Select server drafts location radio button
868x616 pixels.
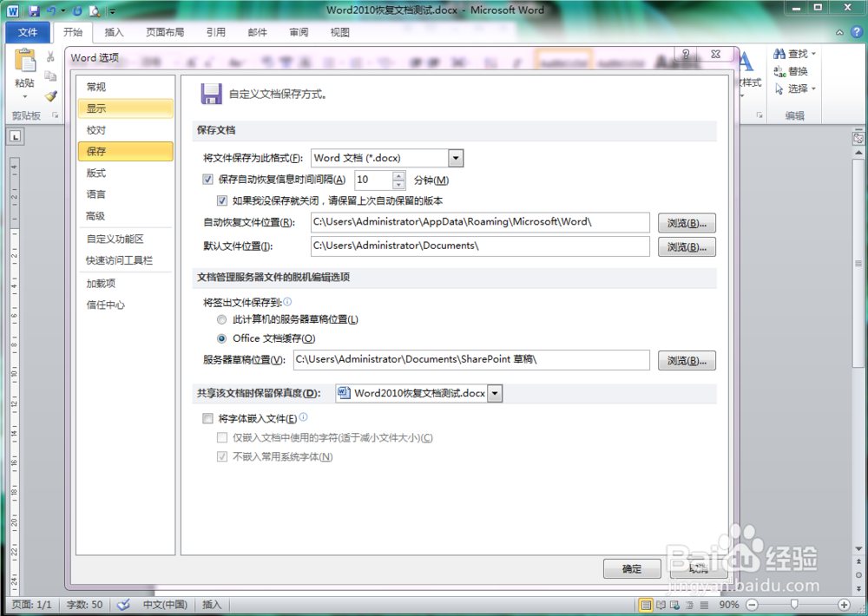[221, 319]
